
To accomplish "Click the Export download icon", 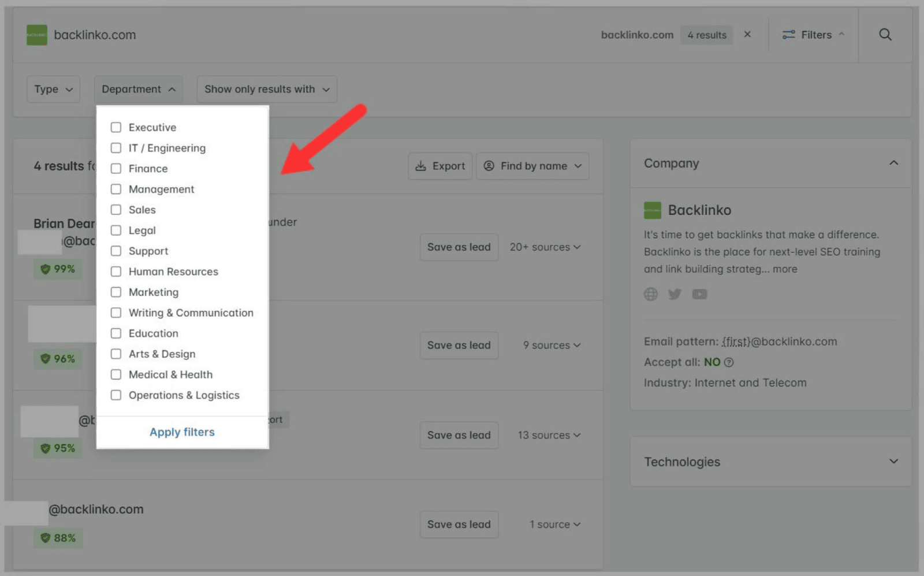I will pos(421,166).
